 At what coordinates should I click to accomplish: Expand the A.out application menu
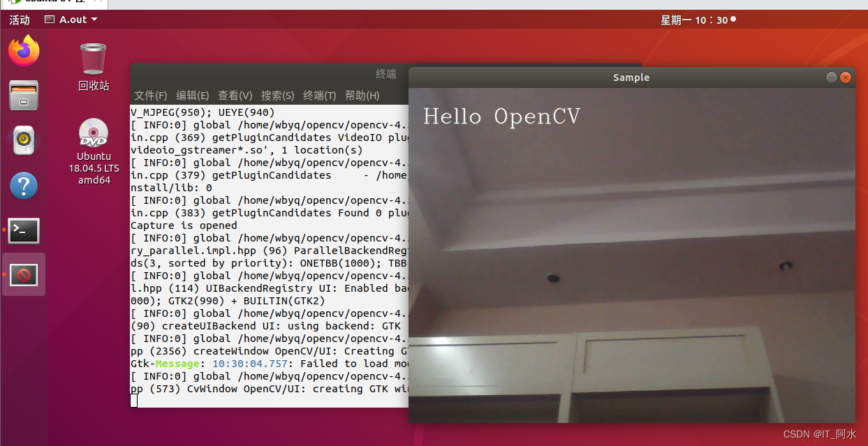point(71,20)
